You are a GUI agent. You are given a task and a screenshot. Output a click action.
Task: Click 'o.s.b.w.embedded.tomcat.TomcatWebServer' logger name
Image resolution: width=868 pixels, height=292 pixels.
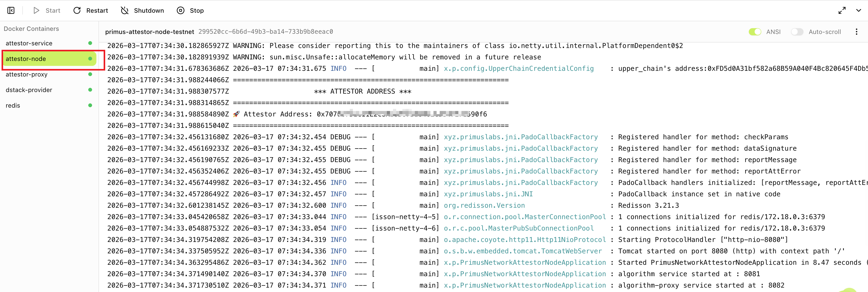(523, 251)
